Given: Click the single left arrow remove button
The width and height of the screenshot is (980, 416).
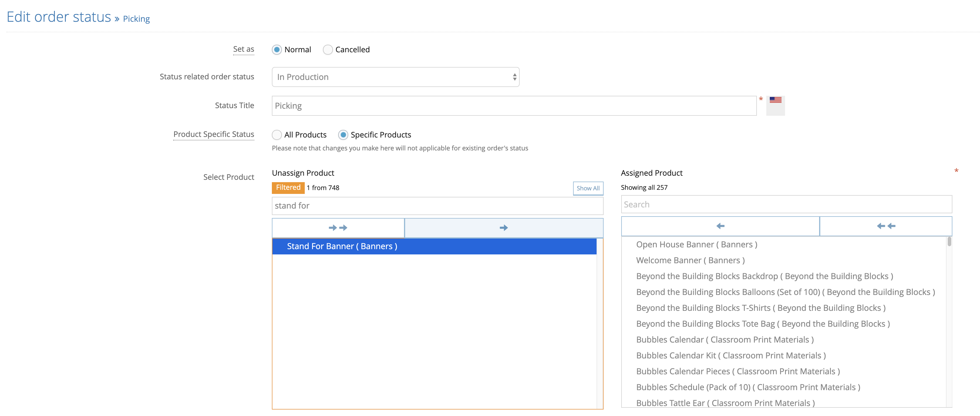Looking at the screenshot, I should pyautogui.click(x=720, y=226).
